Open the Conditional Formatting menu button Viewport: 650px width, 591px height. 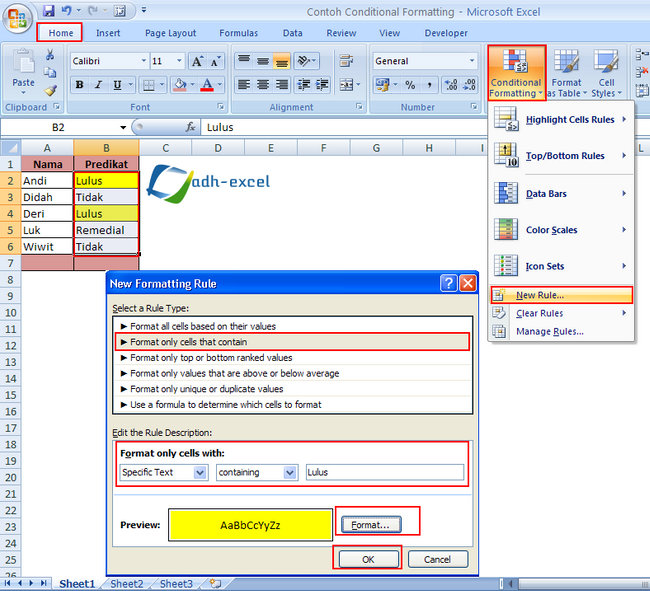(516, 73)
